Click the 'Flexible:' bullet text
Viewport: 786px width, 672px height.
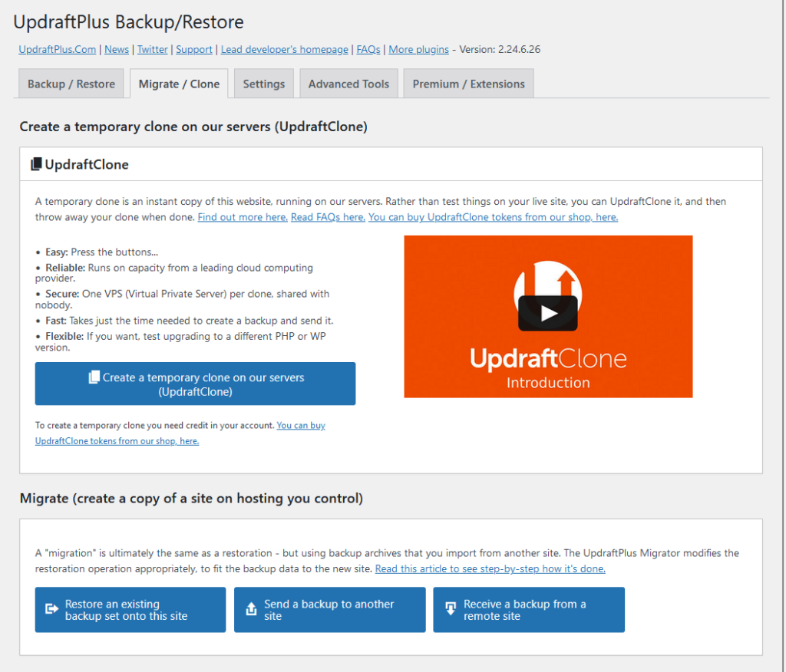[x=180, y=341]
